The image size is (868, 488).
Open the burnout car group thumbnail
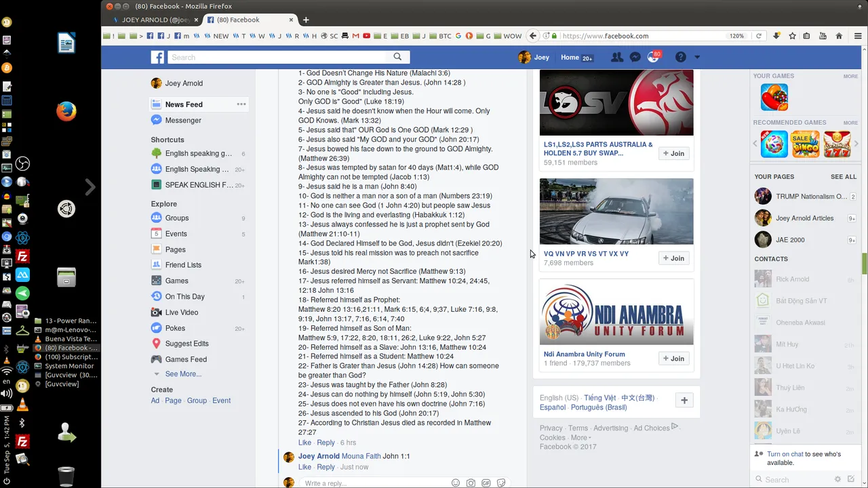coord(616,211)
